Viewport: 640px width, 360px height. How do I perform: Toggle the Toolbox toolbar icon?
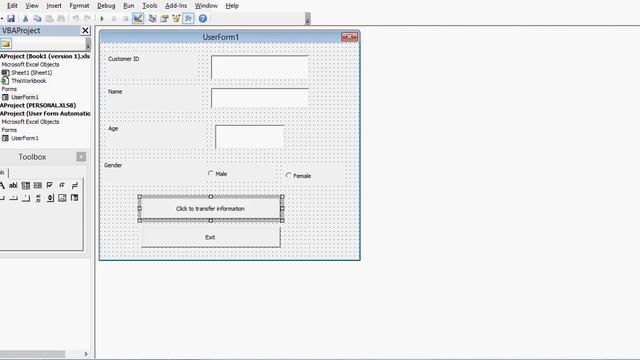pyautogui.click(x=188, y=18)
